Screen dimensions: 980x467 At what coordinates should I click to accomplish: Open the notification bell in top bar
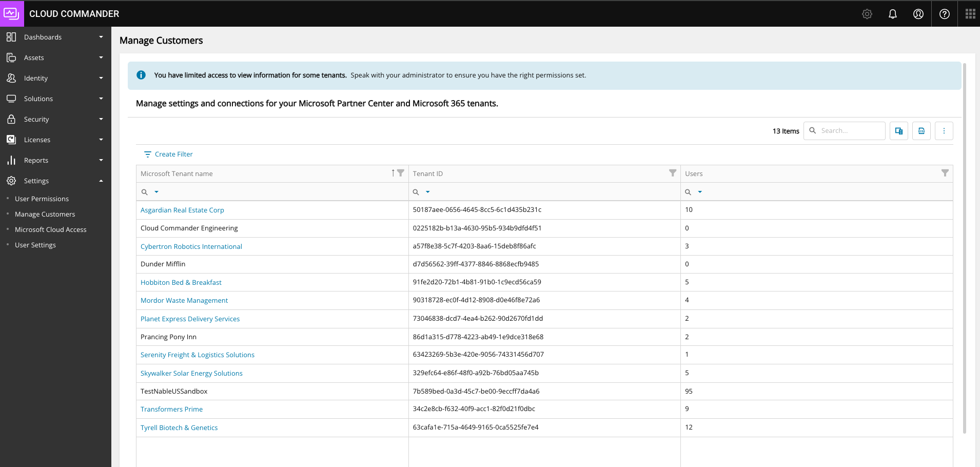893,13
